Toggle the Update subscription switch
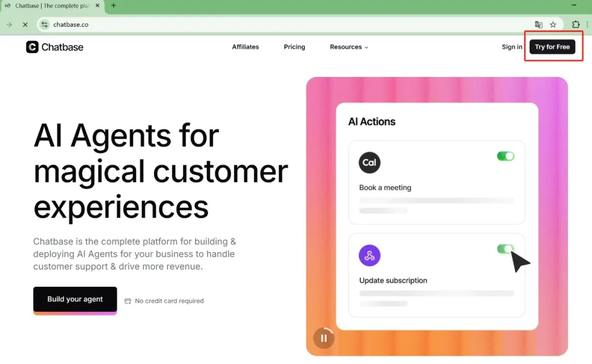Image resolution: width=592 pixels, height=364 pixels. tap(505, 249)
